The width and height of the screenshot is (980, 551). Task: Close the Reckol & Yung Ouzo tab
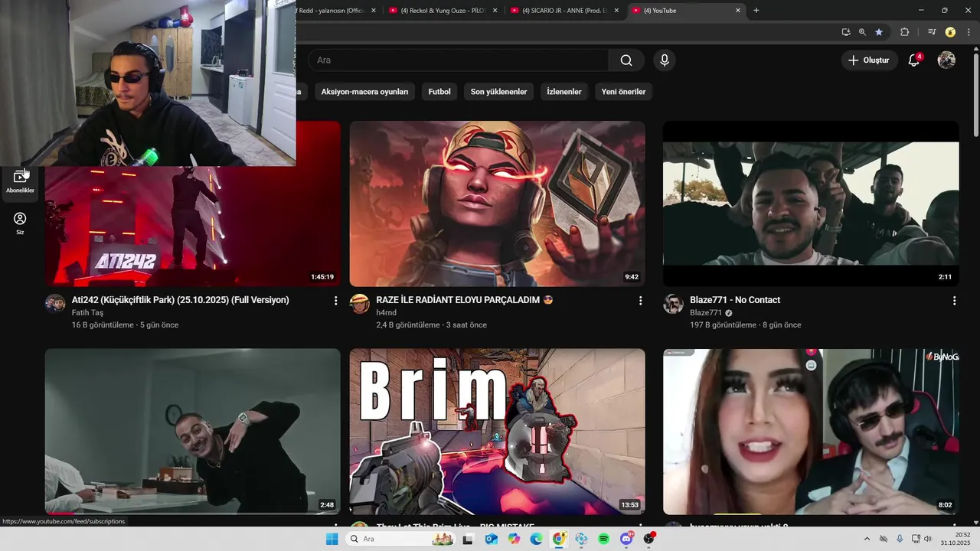(495, 11)
